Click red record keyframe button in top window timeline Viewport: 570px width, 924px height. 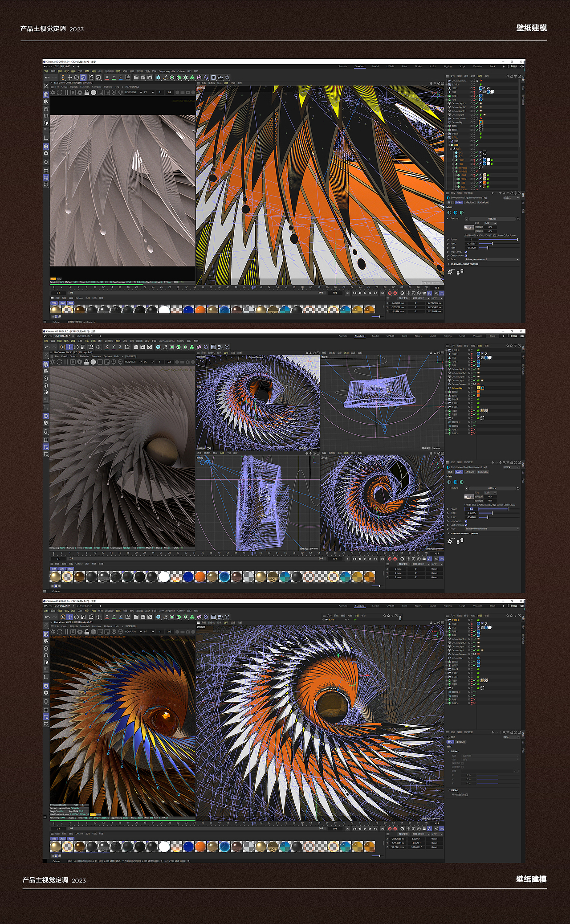390,293
